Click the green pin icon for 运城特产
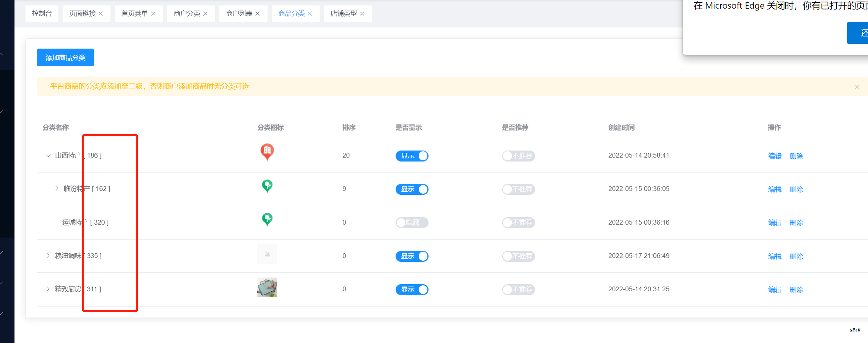Screen dimensions: 868x343 pos(267,219)
